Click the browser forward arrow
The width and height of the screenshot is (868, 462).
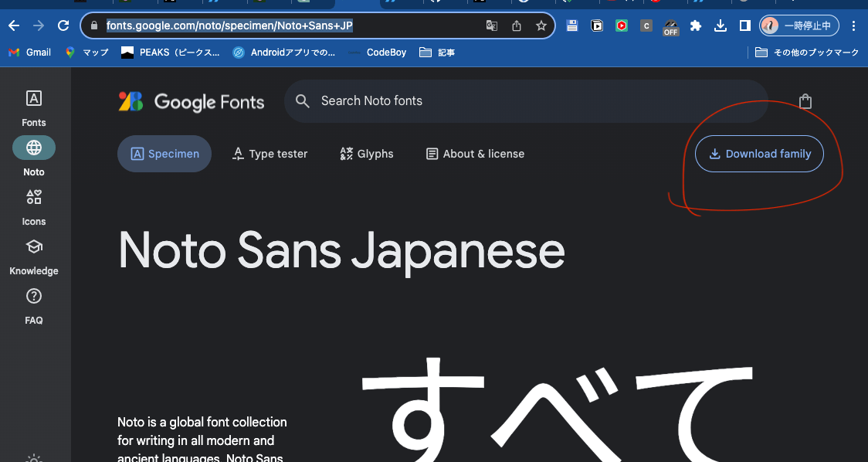(x=38, y=25)
